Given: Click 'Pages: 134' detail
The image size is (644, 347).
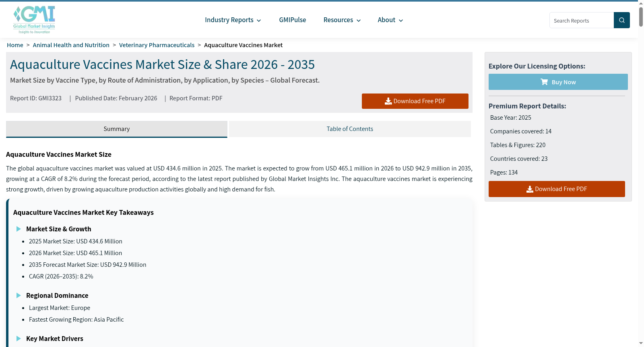Looking at the screenshot, I should (504, 172).
